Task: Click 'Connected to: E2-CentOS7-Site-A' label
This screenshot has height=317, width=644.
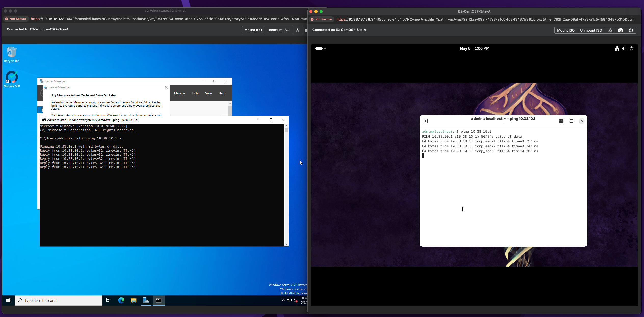Action: (339, 30)
